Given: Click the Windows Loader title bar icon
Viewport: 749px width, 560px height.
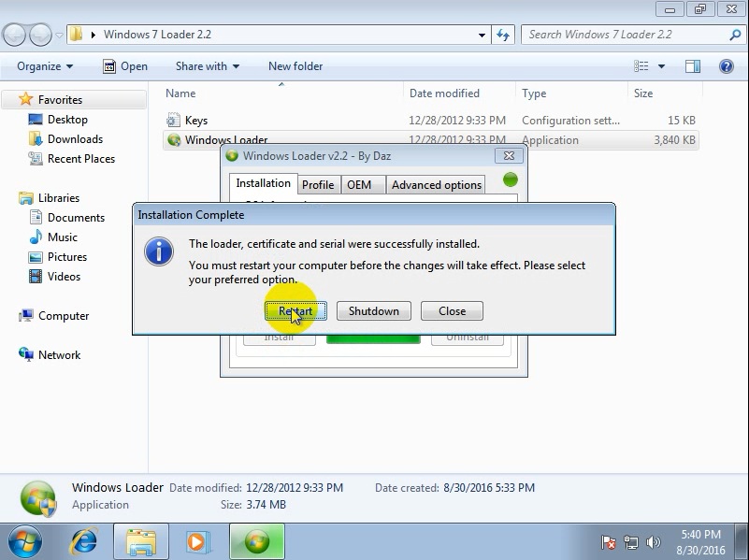Looking at the screenshot, I should [x=232, y=155].
